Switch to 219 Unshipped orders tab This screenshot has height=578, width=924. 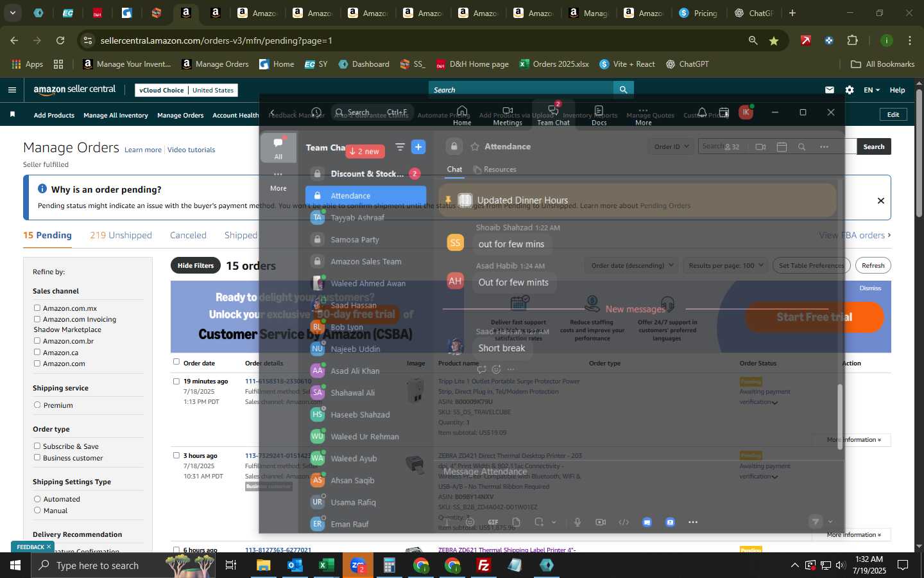pos(121,235)
